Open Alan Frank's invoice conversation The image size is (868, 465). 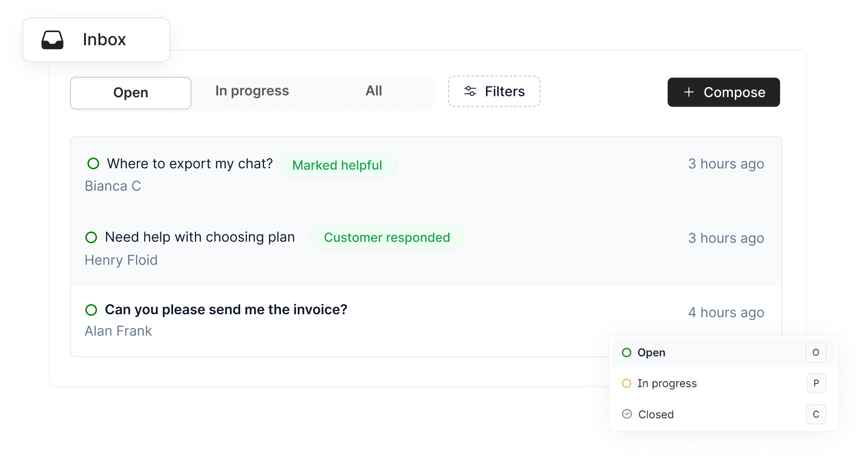[x=226, y=310]
